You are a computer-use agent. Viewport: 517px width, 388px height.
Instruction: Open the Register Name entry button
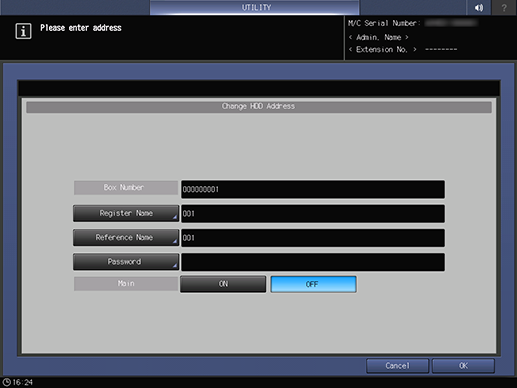(x=126, y=213)
